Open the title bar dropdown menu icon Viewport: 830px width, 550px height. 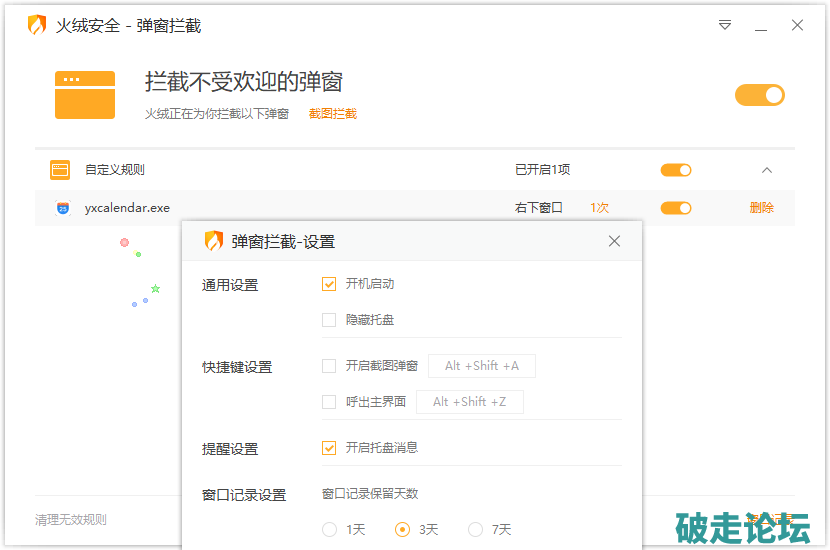click(725, 26)
